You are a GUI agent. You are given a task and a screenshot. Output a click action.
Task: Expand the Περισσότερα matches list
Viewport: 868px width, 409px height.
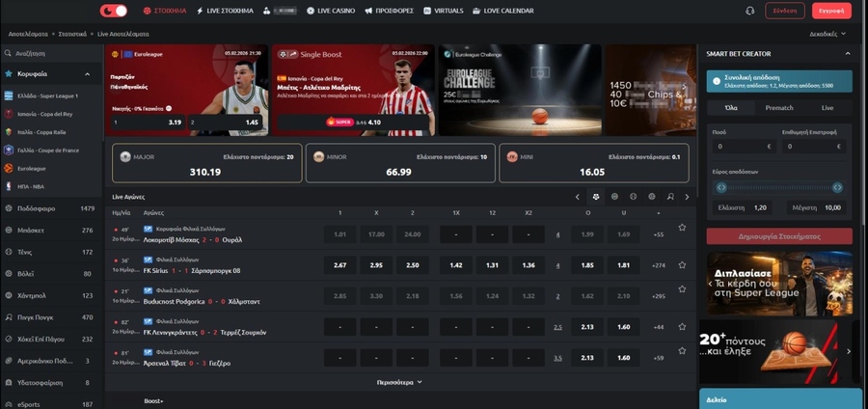[399, 382]
